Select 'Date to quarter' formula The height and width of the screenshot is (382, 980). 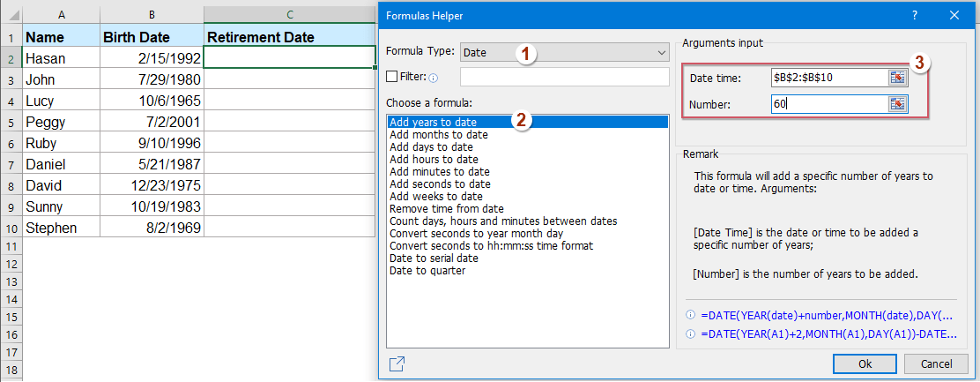(x=427, y=271)
